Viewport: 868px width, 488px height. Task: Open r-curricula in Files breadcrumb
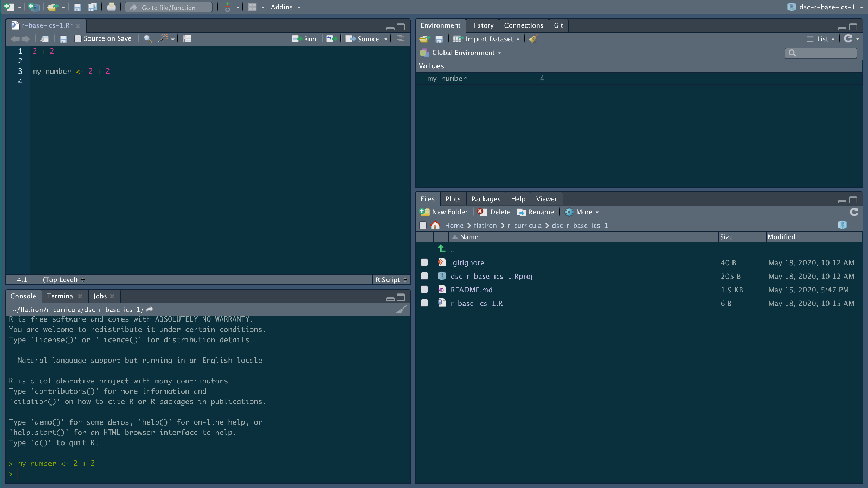pyautogui.click(x=524, y=226)
